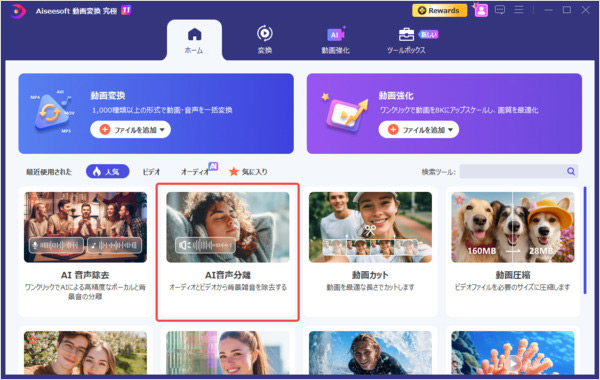Viewport: 600px width, 380px height.
Task: Toggle favorite star on AI 音声除去 card
Action: (32, 200)
